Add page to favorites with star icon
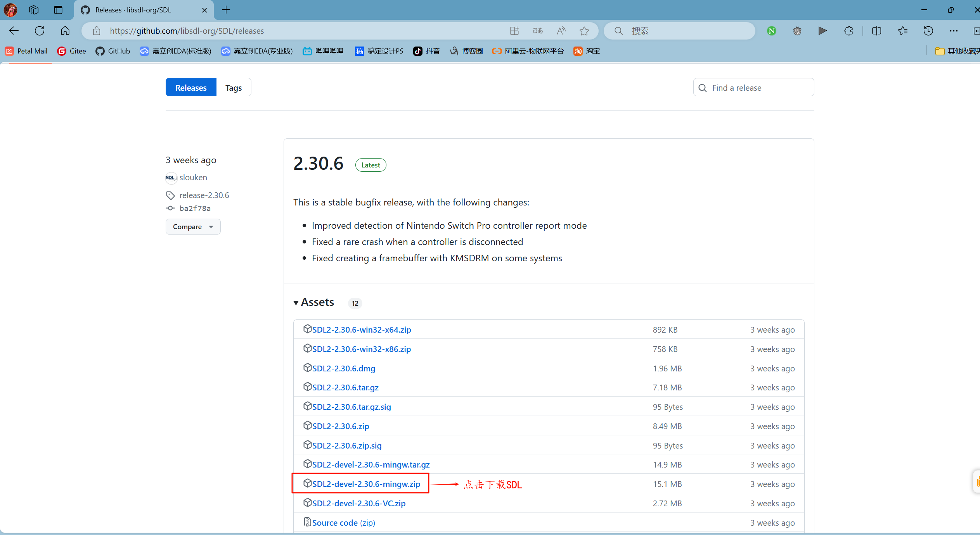Image resolution: width=980 pixels, height=535 pixels. [584, 31]
